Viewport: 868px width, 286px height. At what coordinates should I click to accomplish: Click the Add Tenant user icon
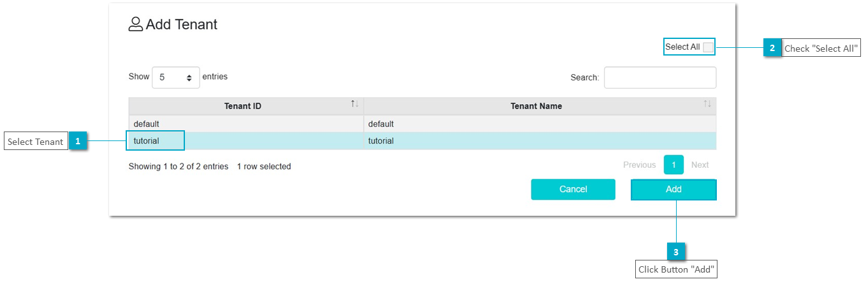pyautogui.click(x=136, y=24)
